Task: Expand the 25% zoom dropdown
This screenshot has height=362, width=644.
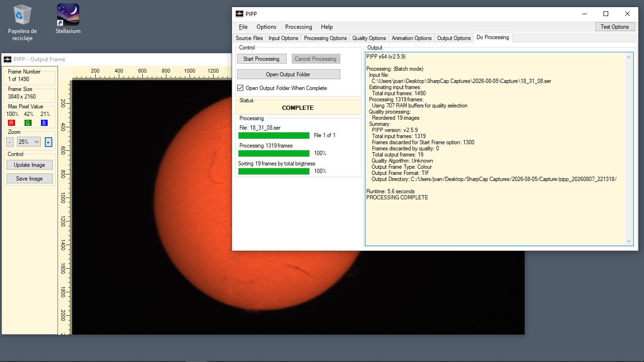Action: pos(29,142)
